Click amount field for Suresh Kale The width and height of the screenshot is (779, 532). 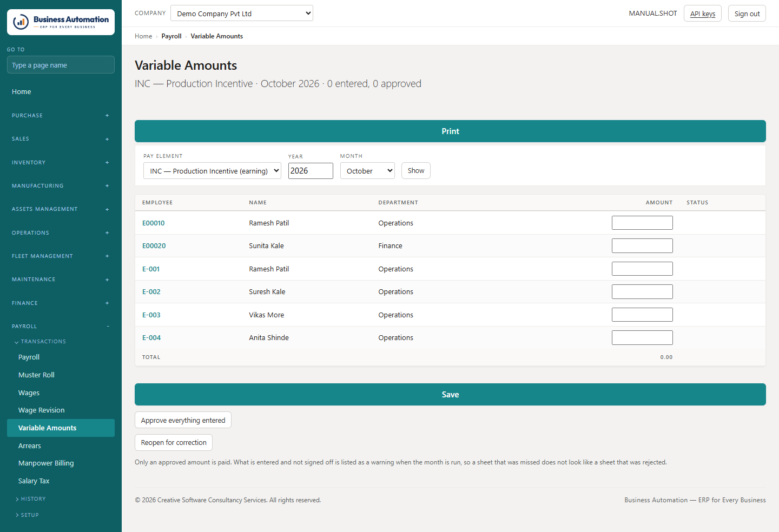tap(642, 292)
